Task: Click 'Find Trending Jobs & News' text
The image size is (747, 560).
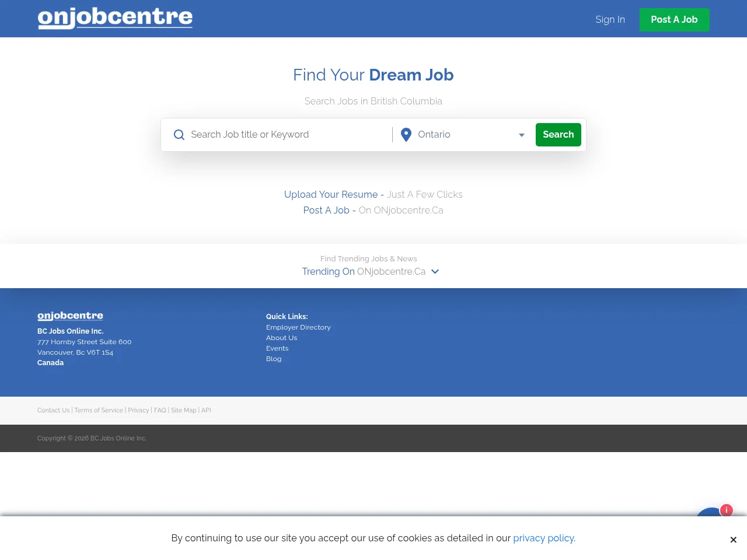Action: point(369,259)
